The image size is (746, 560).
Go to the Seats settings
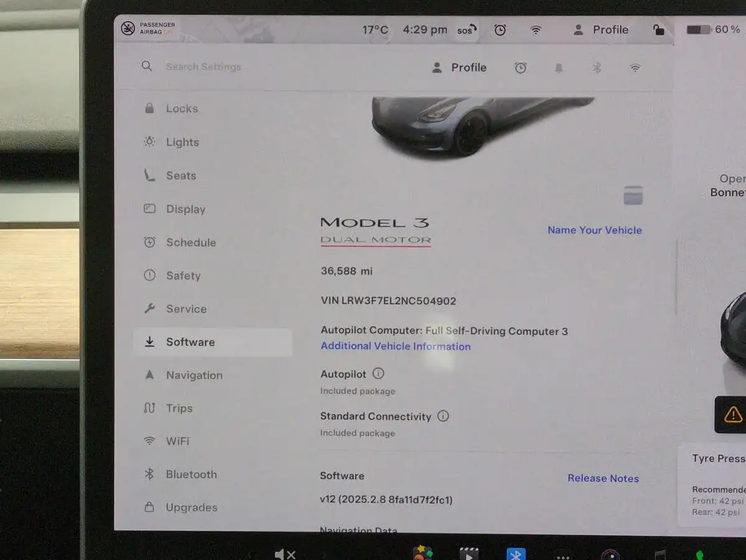[213, 175]
